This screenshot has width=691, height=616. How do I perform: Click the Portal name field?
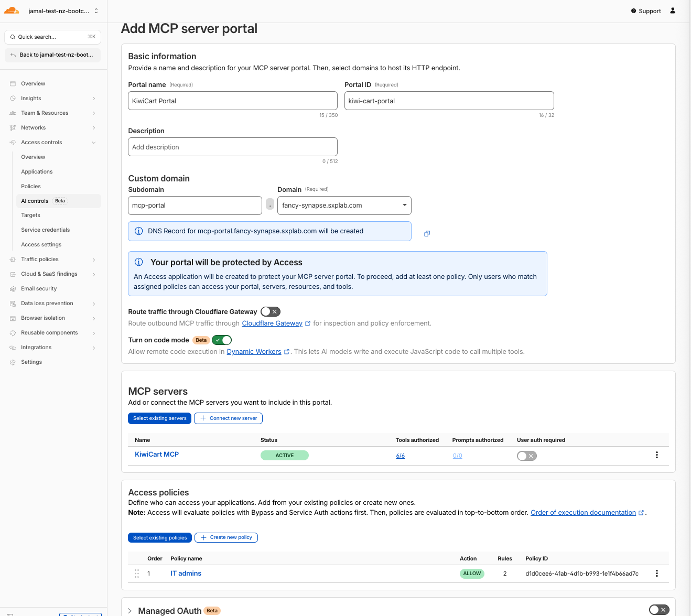point(233,101)
